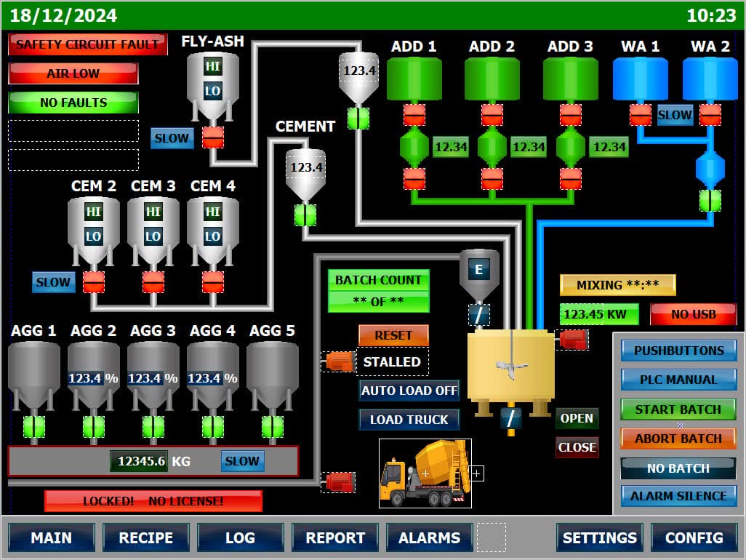Toggle CEM 2 HI level indicator

point(94,211)
